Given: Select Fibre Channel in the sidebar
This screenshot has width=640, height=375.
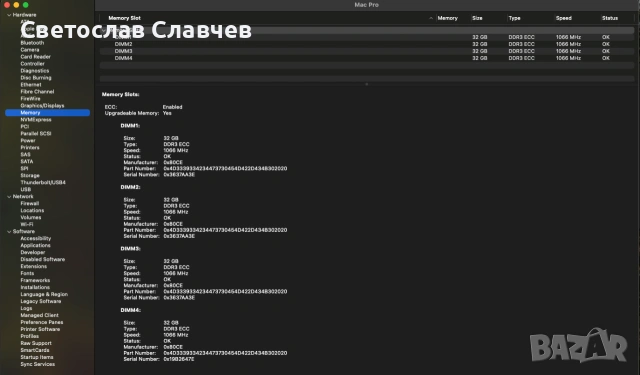Looking at the screenshot, I should tap(37, 91).
